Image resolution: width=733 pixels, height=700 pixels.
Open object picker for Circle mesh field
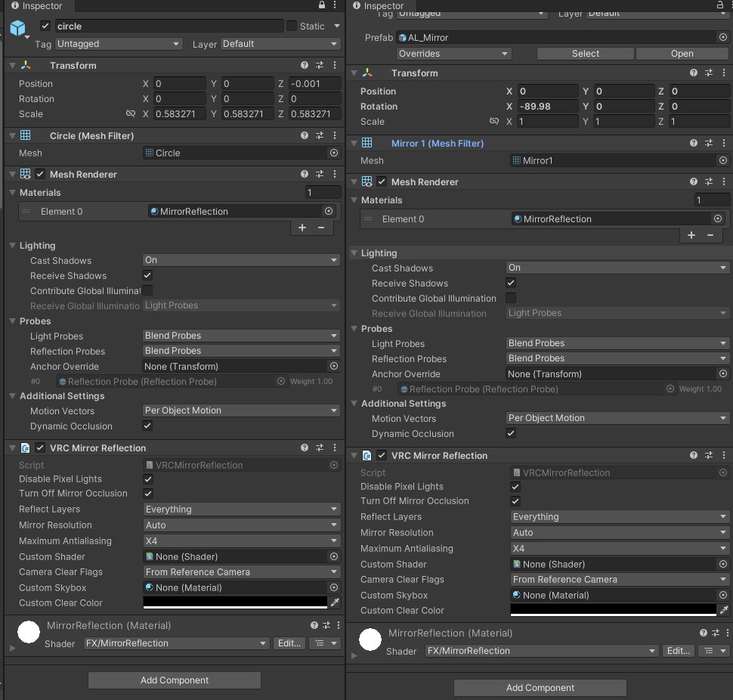coord(334,153)
